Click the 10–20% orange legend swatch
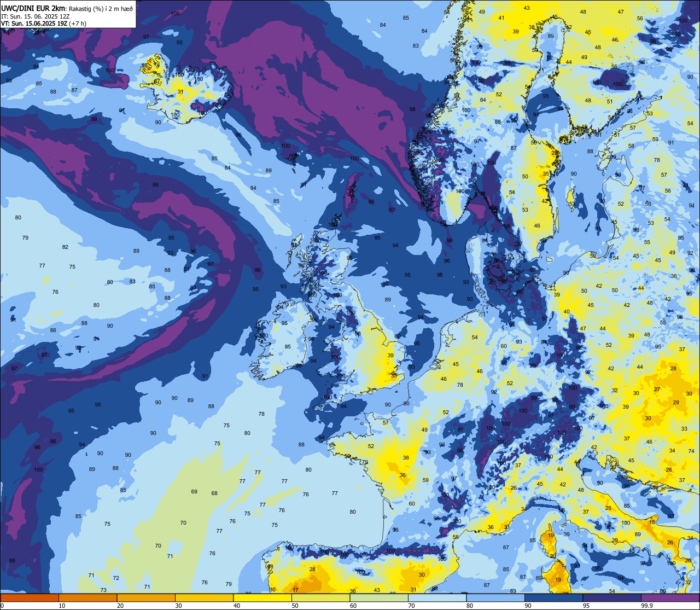Image resolution: width=700 pixels, height=610 pixels. pyautogui.click(x=88, y=598)
